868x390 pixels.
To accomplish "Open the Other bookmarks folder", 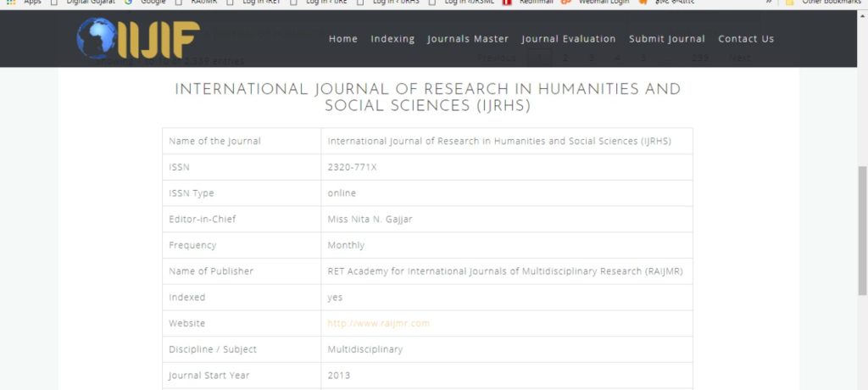I will pos(824,3).
